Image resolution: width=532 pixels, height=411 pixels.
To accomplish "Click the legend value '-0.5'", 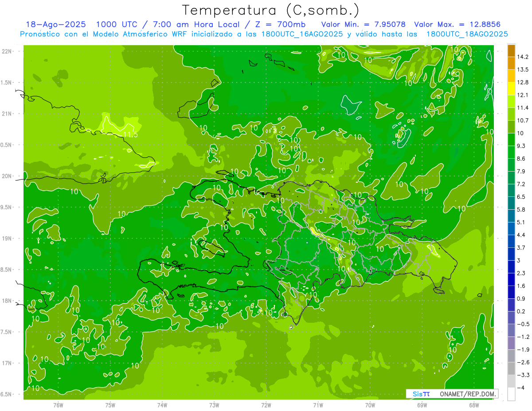I will 522,324.
